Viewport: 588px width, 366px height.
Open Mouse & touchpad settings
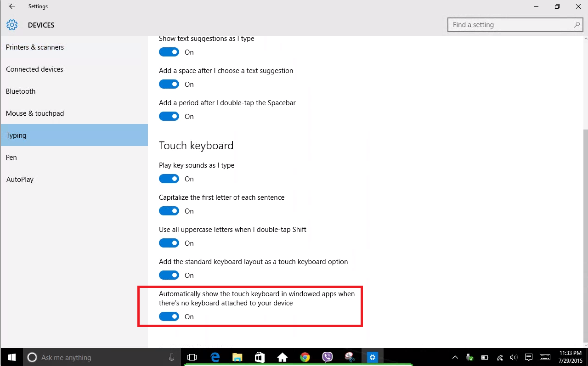point(35,113)
